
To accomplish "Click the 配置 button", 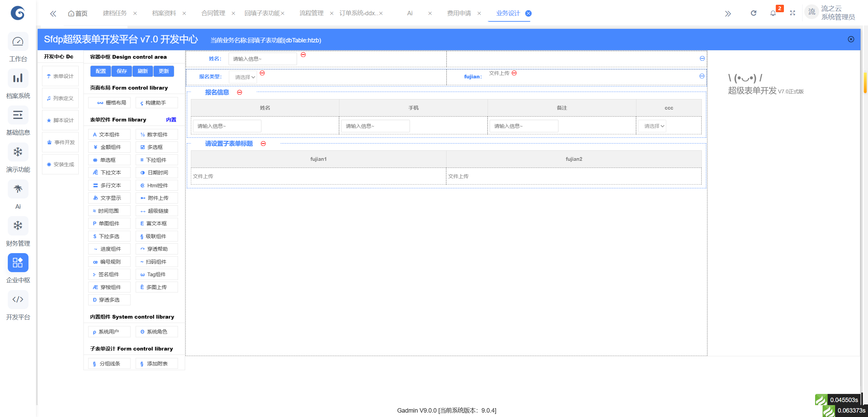I will click(x=101, y=71).
